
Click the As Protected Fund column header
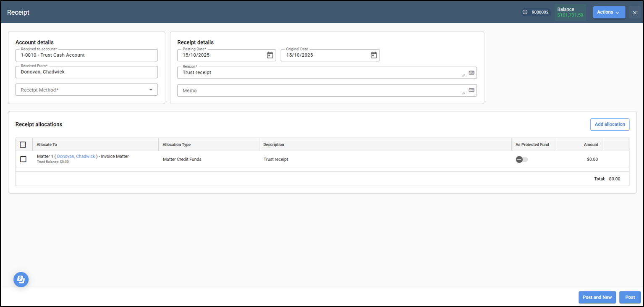pyautogui.click(x=532, y=144)
